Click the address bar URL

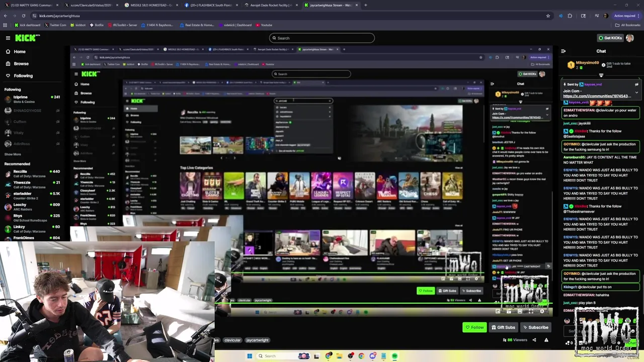[59, 16]
